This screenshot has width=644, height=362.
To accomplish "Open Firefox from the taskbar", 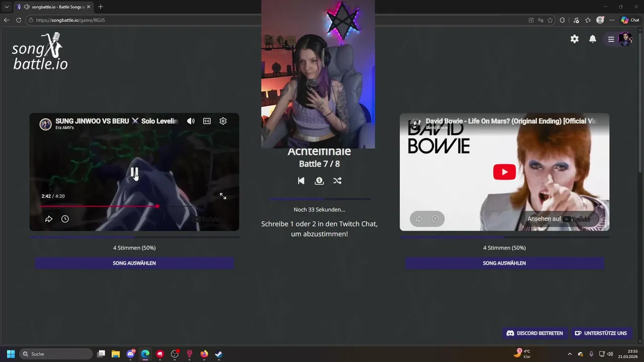I will (204, 354).
